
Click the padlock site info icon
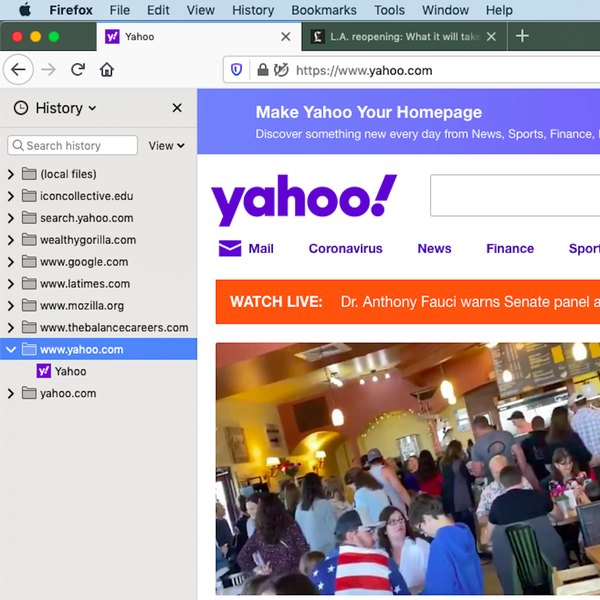[262, 70]
